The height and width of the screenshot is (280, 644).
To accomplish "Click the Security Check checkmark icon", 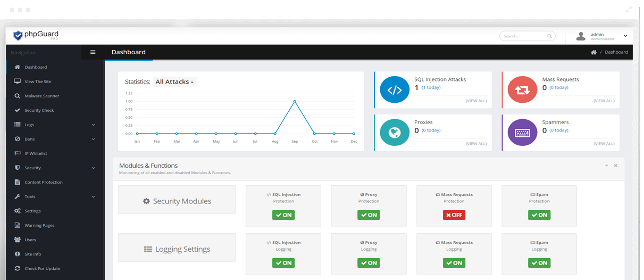I will (x=18, y=110).
